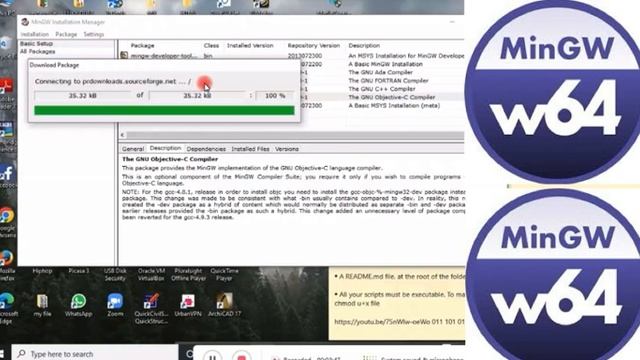Select All Packages in left pane
This screenshot has height=360, width=640.
38,51
